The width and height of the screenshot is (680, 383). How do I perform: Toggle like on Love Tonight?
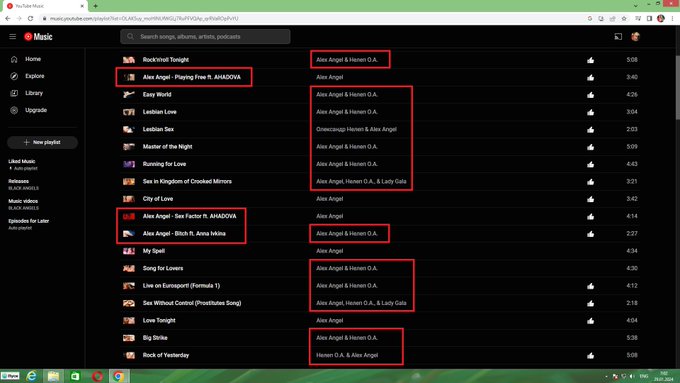pos(590,321)
